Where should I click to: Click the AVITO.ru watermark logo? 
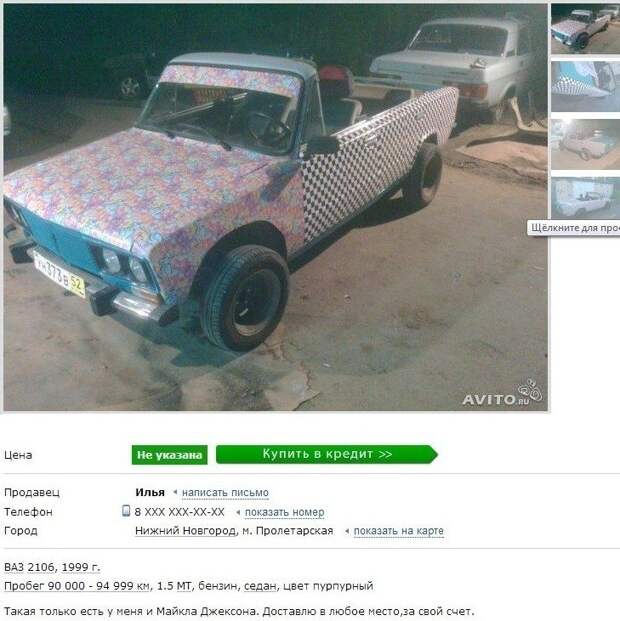click(x=502, y=393)
